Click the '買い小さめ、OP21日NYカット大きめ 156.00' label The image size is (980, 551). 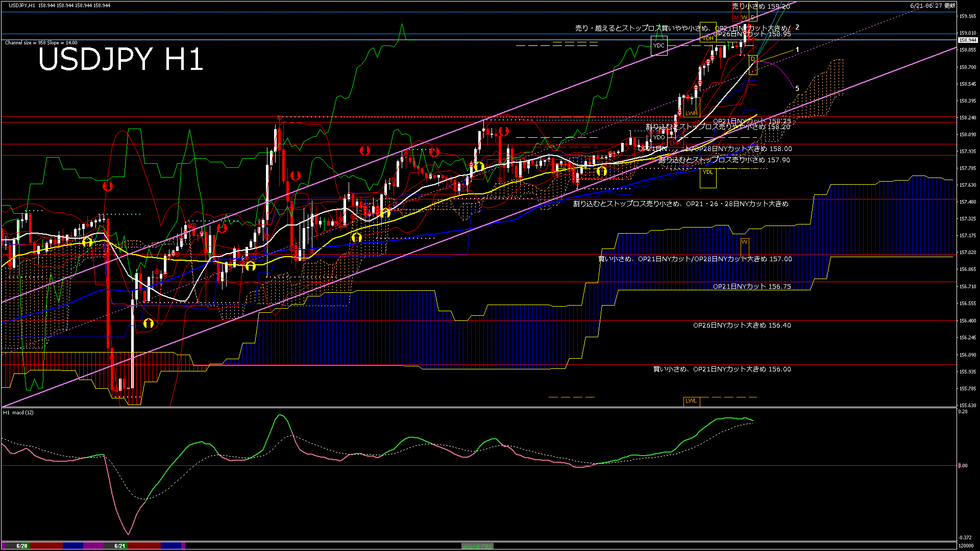(x=722, y=369)
